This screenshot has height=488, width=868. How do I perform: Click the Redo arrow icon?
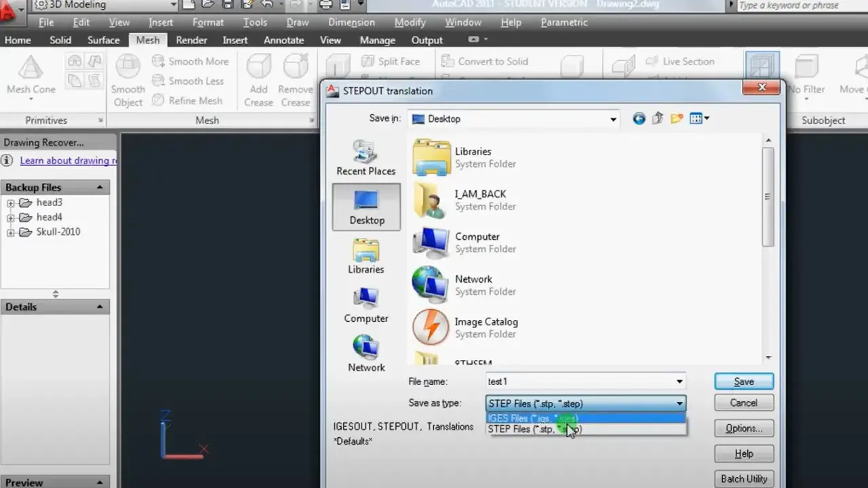(x=295, y=5)
